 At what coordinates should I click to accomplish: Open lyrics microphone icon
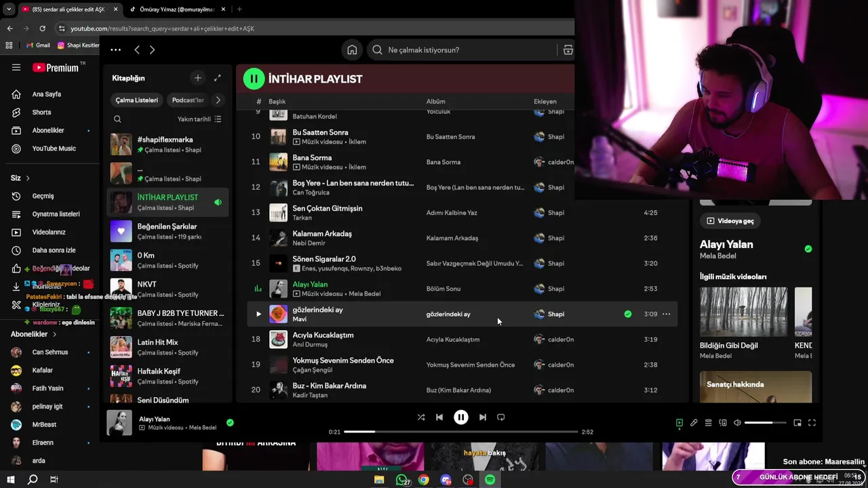(694, 423)
